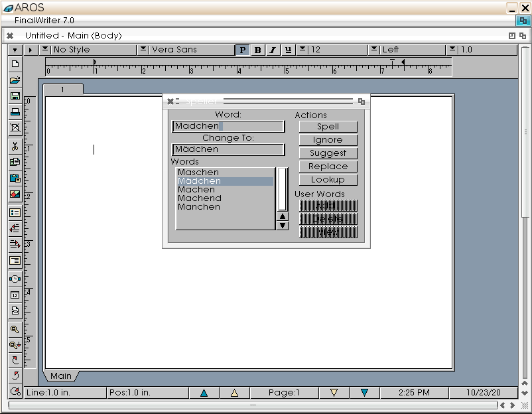Open Find with the magnifier icon

point(15,329)
